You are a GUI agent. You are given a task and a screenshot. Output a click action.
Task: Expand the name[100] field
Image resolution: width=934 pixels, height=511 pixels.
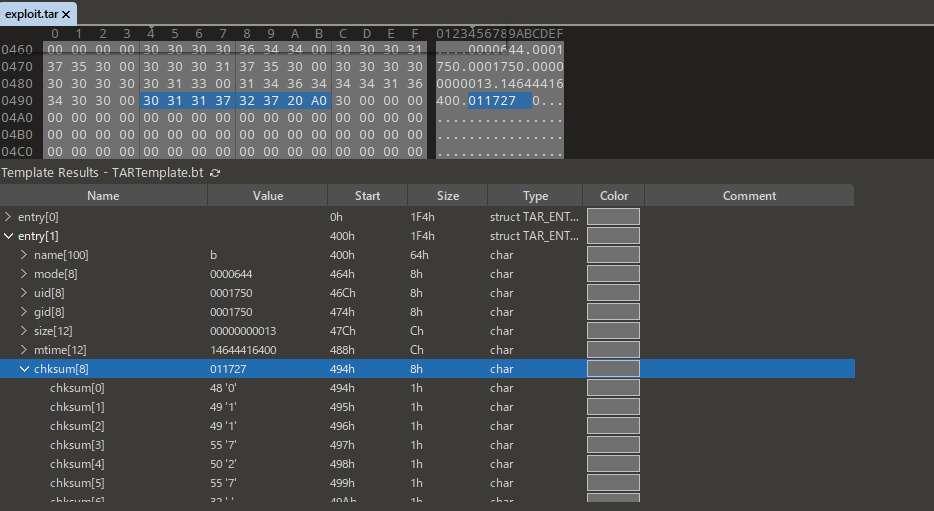(25, 255)
